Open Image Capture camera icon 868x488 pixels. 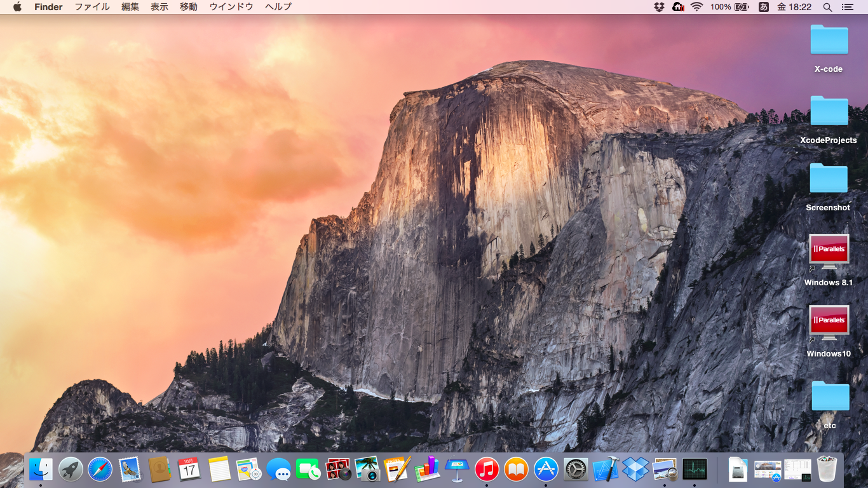coord(367,470)
